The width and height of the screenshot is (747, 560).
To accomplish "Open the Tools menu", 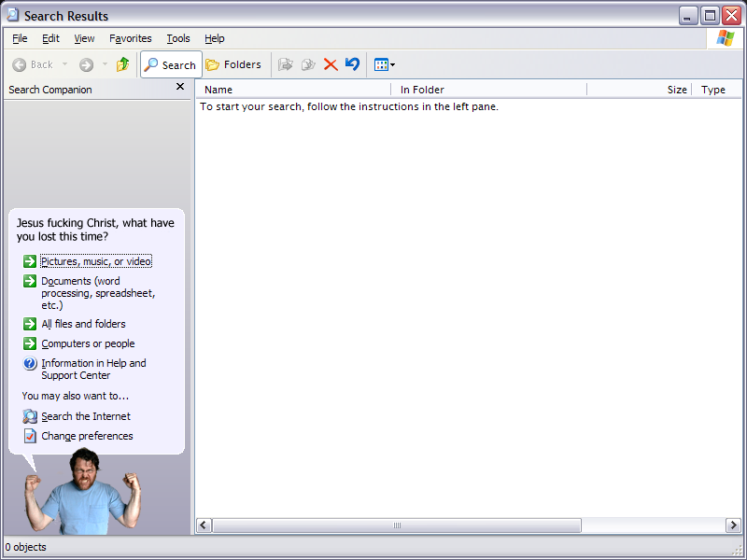I will pos(177,38).
